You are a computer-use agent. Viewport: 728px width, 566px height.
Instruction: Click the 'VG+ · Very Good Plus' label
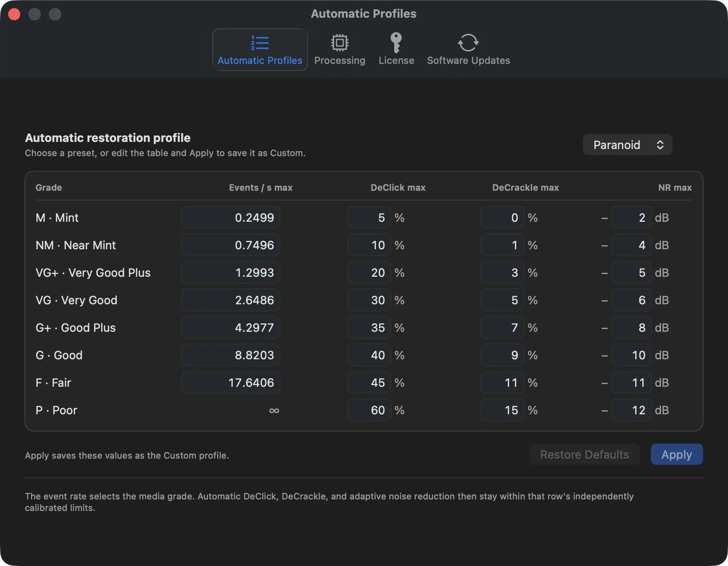coord(93,272)
